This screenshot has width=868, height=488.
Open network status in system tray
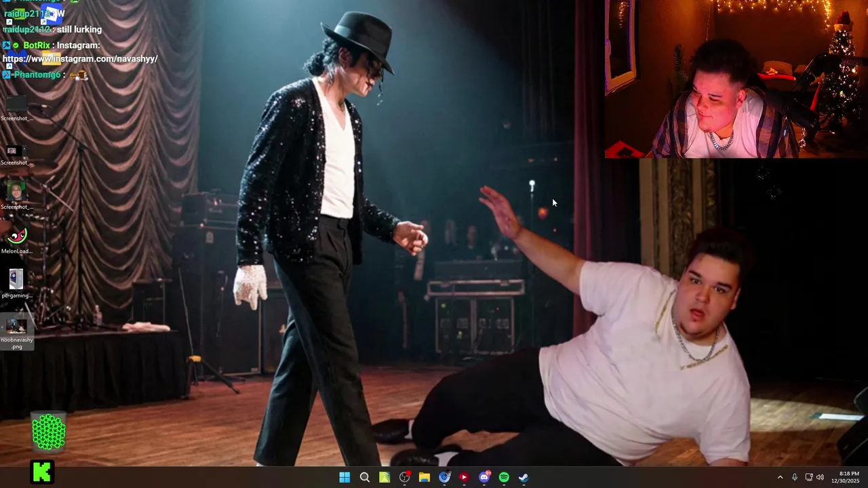[x=808, y=477]
